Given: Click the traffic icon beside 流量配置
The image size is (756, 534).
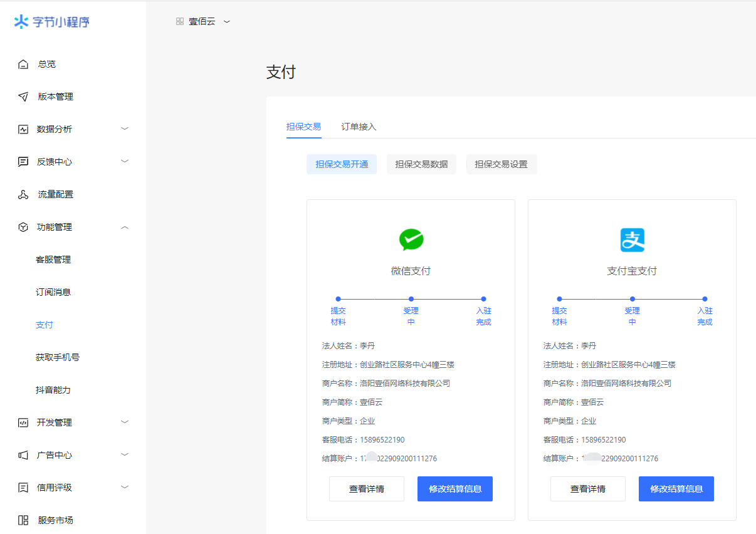Looking at the screenshot, I should [x=23, y=194].
